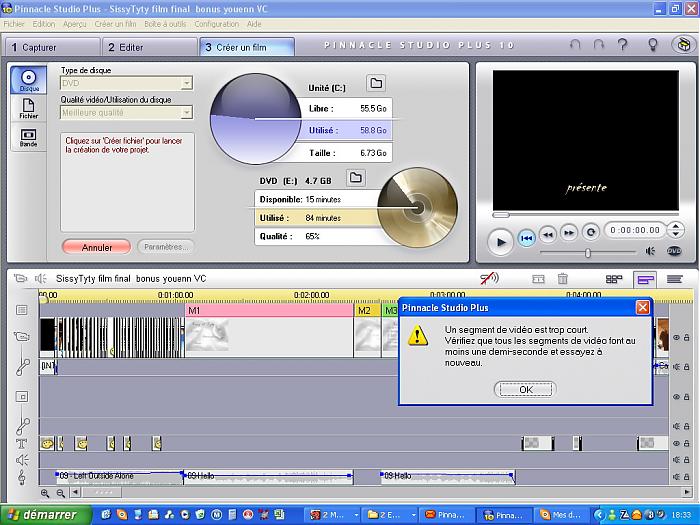Click the Paramètres button
The image size is (700, 525).
coord(166,247)
